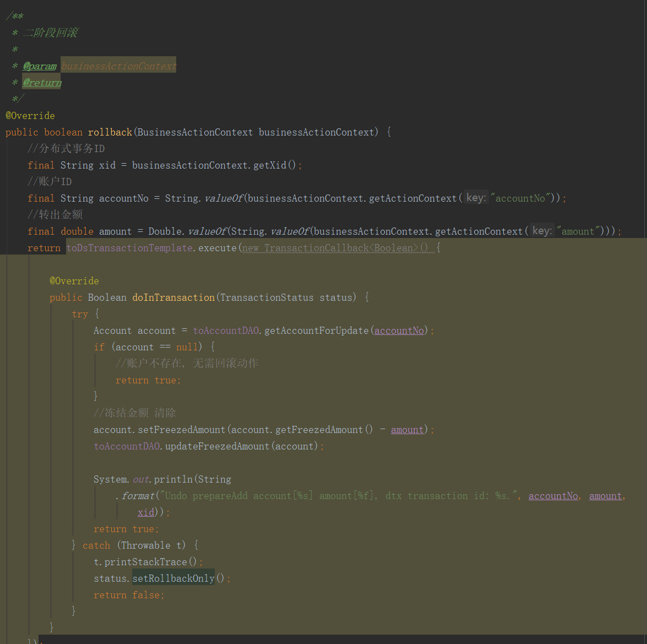Click the comment //账户ID
Screen dimensions: 647x644
click(50, 182)
